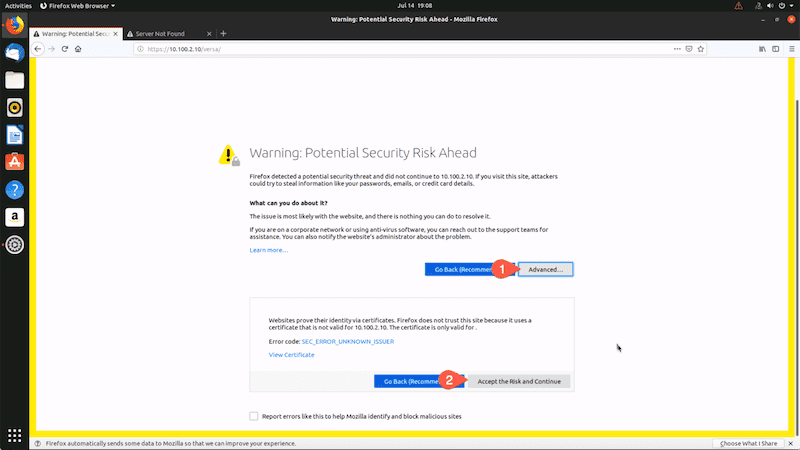Screen dimensions: 800x450
Task: Open the Library icon in toolbar
Action: pos(762,49)
